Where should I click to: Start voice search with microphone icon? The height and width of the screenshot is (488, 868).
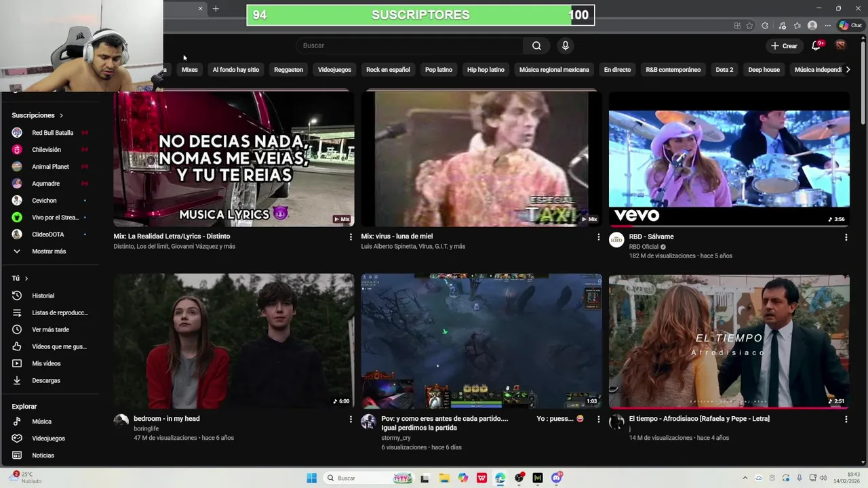tap(566, 45)
